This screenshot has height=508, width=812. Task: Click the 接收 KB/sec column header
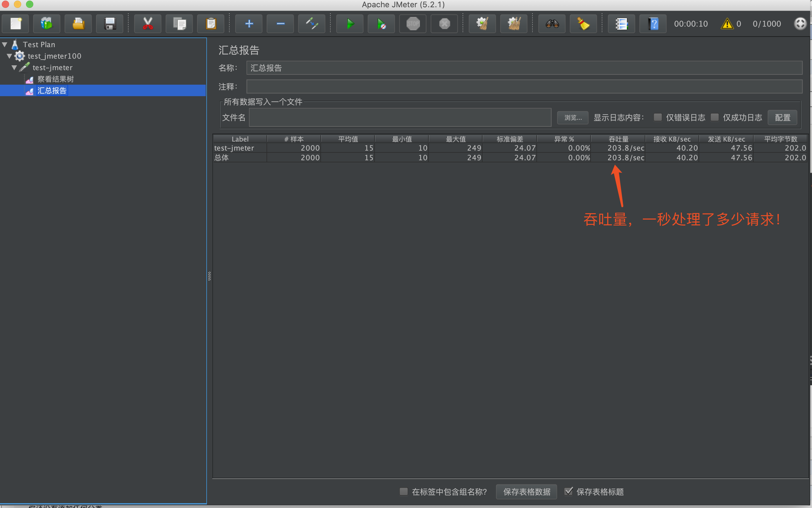(x=672, y=139)
